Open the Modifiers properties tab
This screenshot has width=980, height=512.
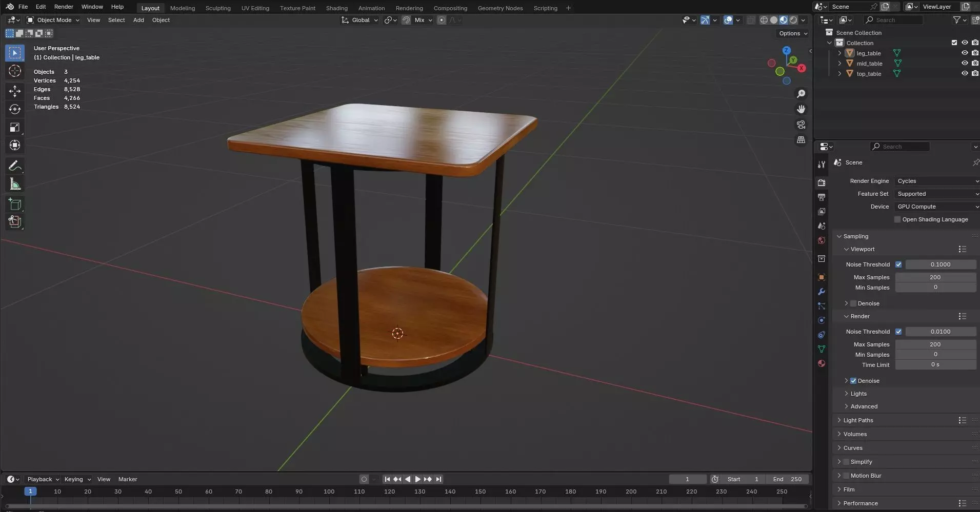(822, 292)
